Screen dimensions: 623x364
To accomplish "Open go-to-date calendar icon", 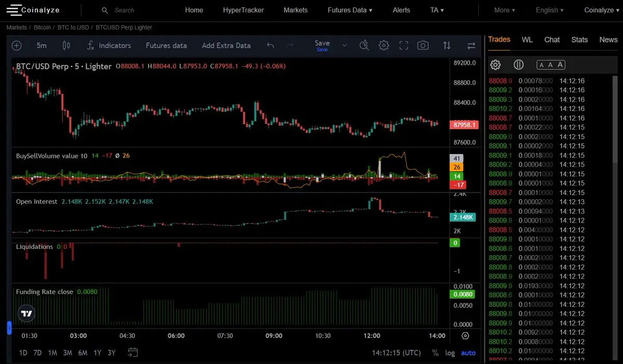I will [133, 353].
